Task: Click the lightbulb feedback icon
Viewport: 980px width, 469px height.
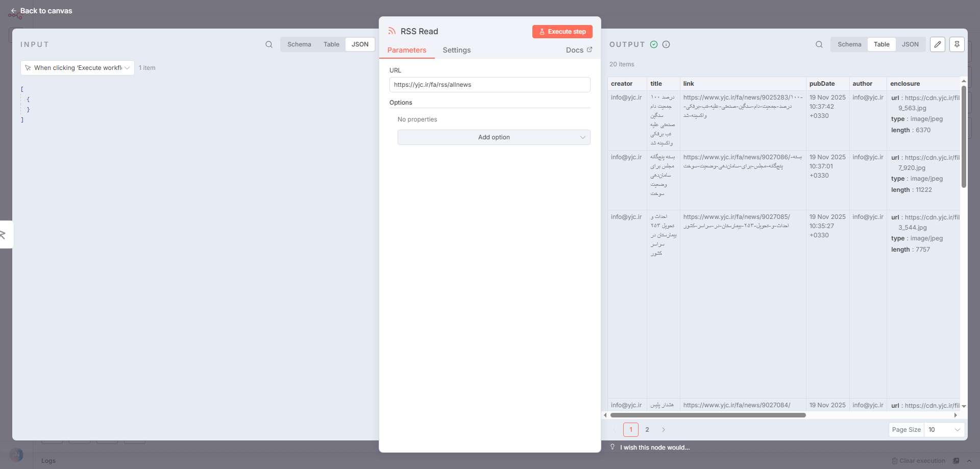Action: 612,447
